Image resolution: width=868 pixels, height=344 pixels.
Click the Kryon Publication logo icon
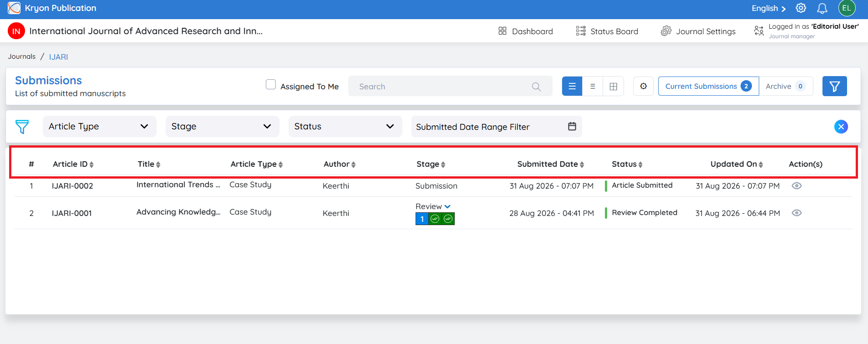click(14, 8)
